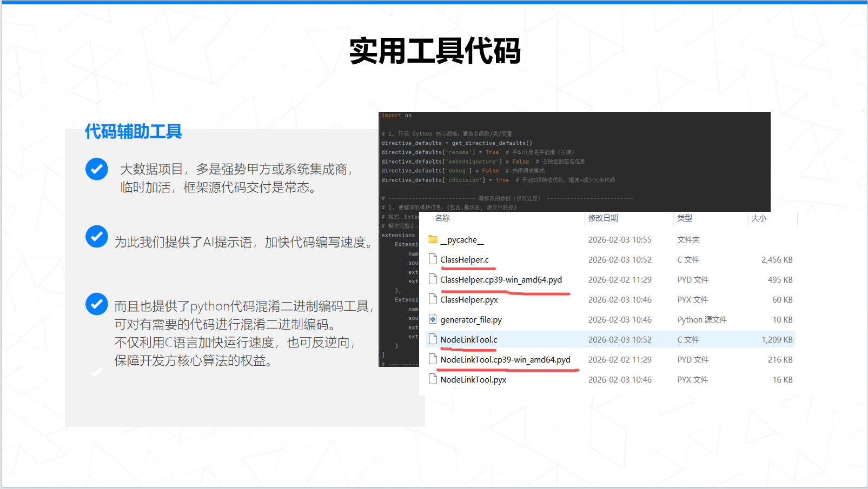Image resolution: width=868 pixels, height=489 pixels.
Task: Click the document icon next to ClassHelper.c
Action: [x=433, y=259]
